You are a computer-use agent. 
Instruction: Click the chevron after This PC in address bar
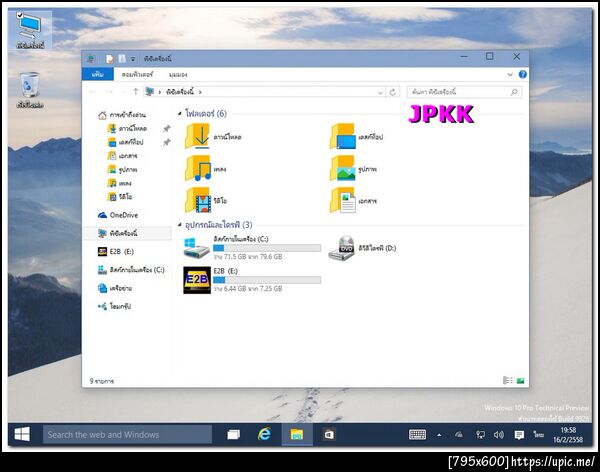pos(200,92)
